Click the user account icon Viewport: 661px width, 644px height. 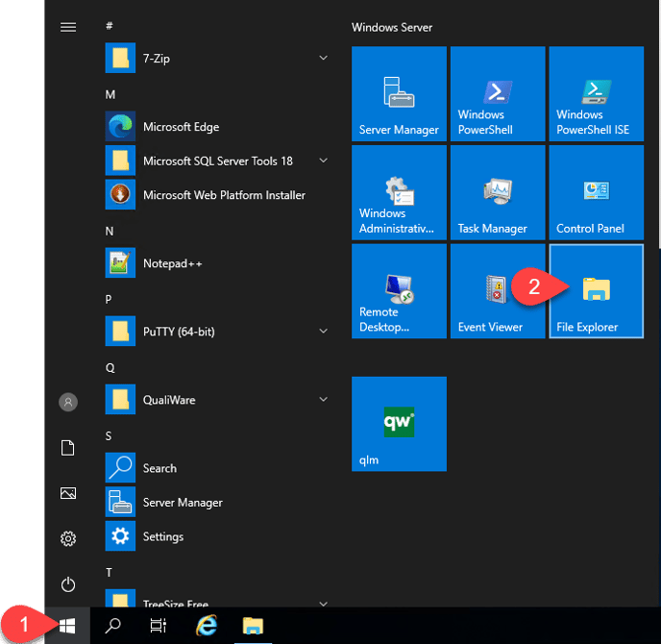(x=68, y=402)
